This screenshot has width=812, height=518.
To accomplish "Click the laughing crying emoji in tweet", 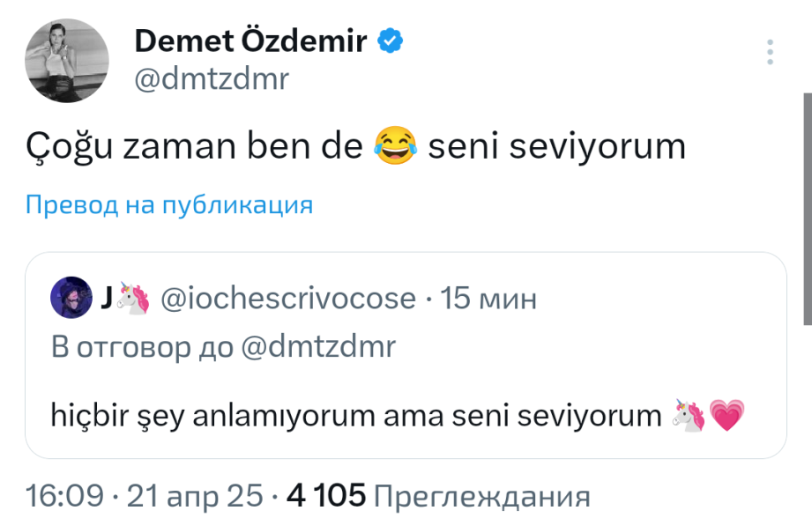I will [395, 146].
